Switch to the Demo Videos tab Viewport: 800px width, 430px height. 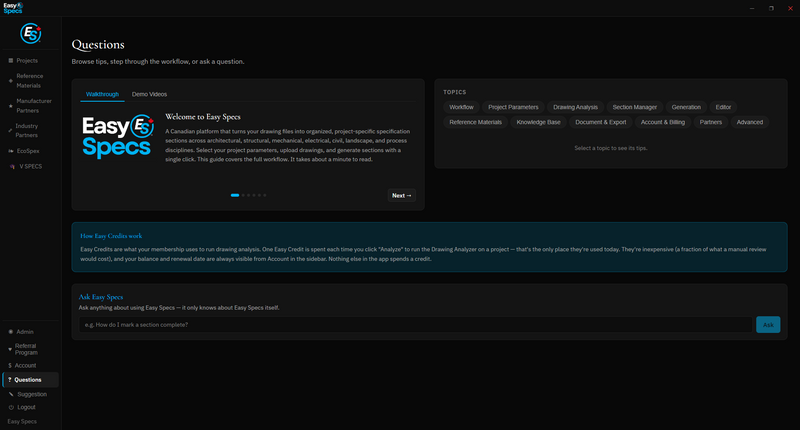[149, 94]
